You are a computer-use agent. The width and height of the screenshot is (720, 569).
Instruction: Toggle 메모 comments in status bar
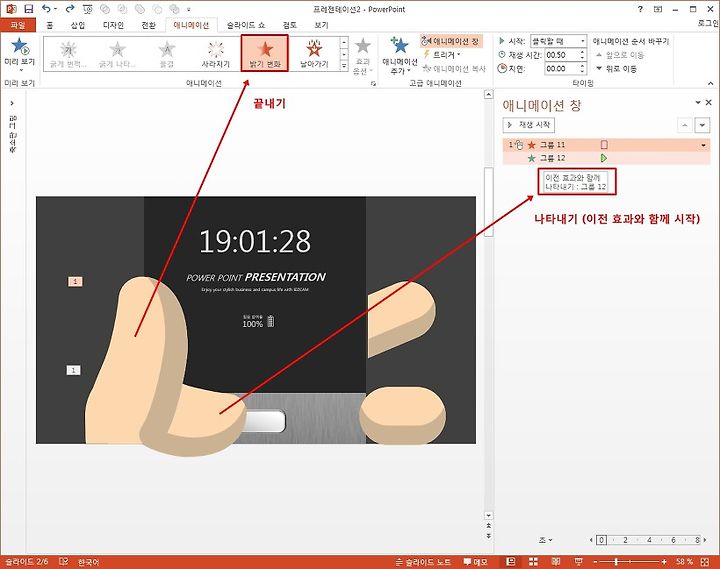coord(475,562)
